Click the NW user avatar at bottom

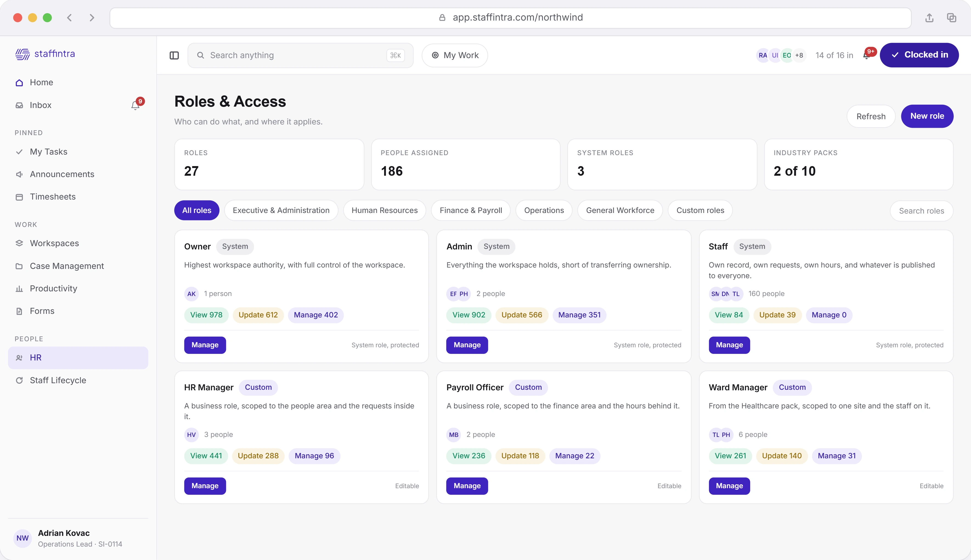(23, 538)
